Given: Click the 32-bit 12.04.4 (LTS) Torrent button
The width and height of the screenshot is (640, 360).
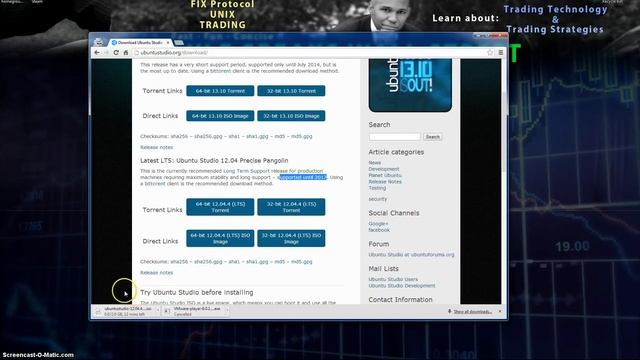Looking at the screenshot, I should tap(291, 207).
